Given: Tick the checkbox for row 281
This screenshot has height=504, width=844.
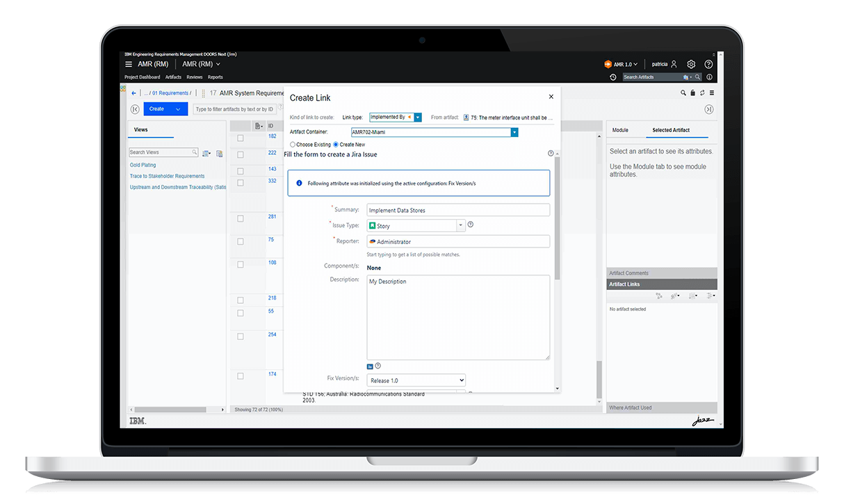Looking at the screenshot, I should 241,218.
